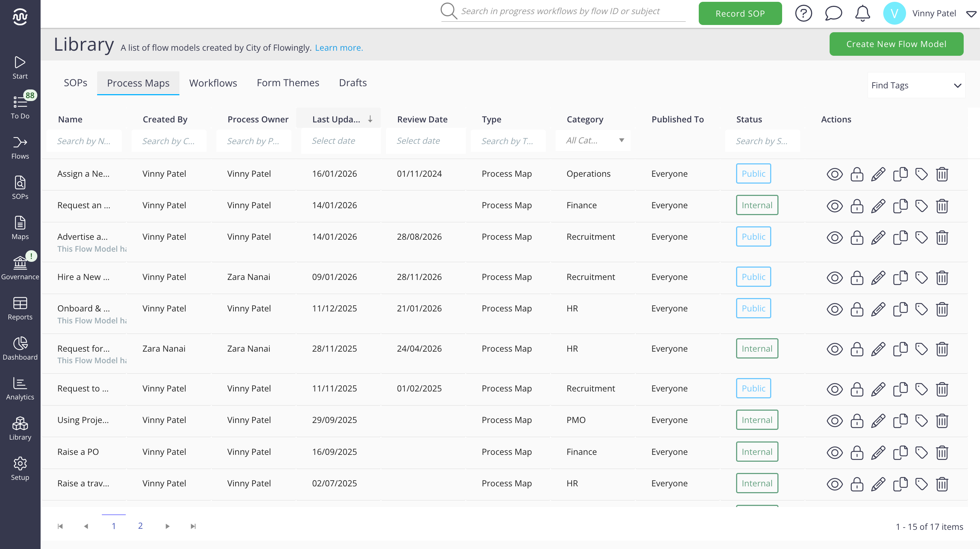Open Governance in the sidebar

click(x=20, y=267)
